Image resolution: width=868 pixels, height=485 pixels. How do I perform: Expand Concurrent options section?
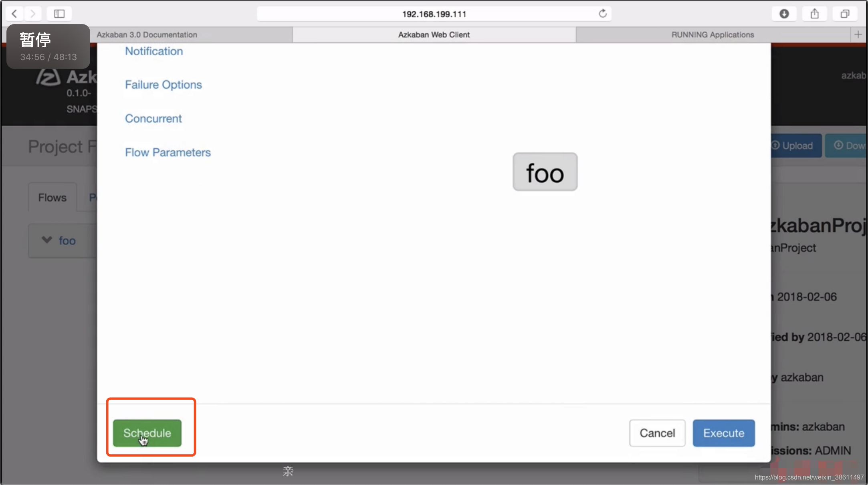point(154,118)
